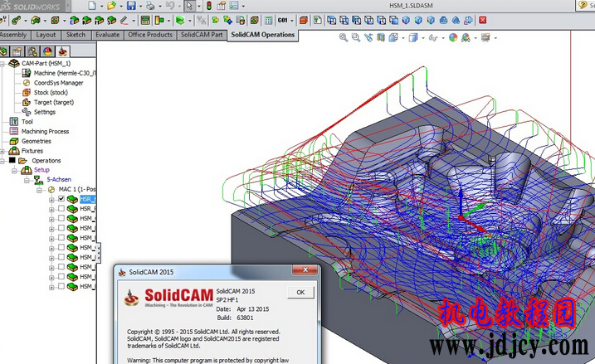Open the SolidCAM Manager tab icon

(x=62, y=51)
